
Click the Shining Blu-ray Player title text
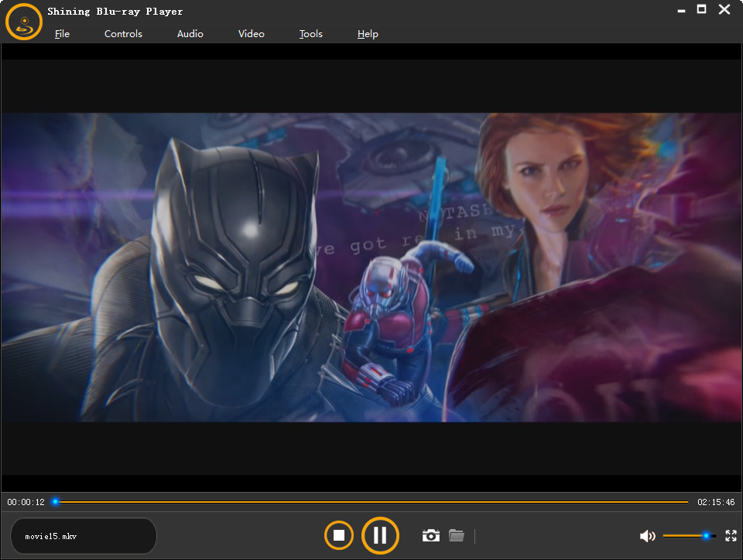[115, 12]
